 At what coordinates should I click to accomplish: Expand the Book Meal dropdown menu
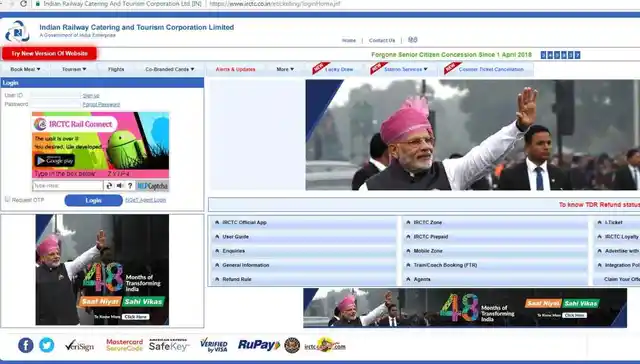[x=25, y=69]
